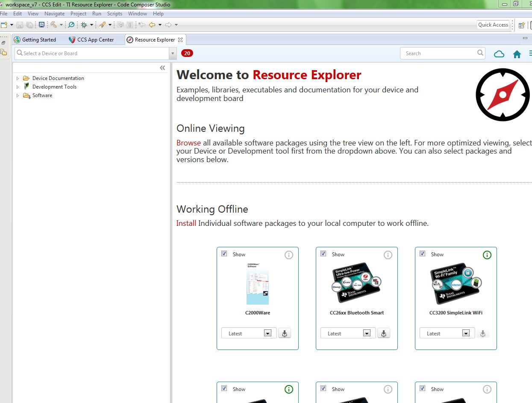Open the New icon dropdown arrow
This screenshot has height=403, width=532.
click(x=12, y=25)
